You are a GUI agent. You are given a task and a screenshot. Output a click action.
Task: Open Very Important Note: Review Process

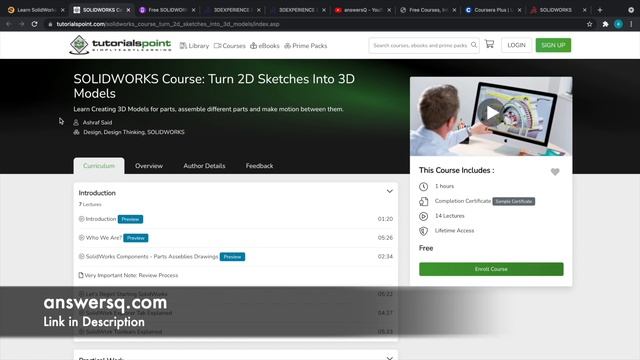(x=131, y=276)
